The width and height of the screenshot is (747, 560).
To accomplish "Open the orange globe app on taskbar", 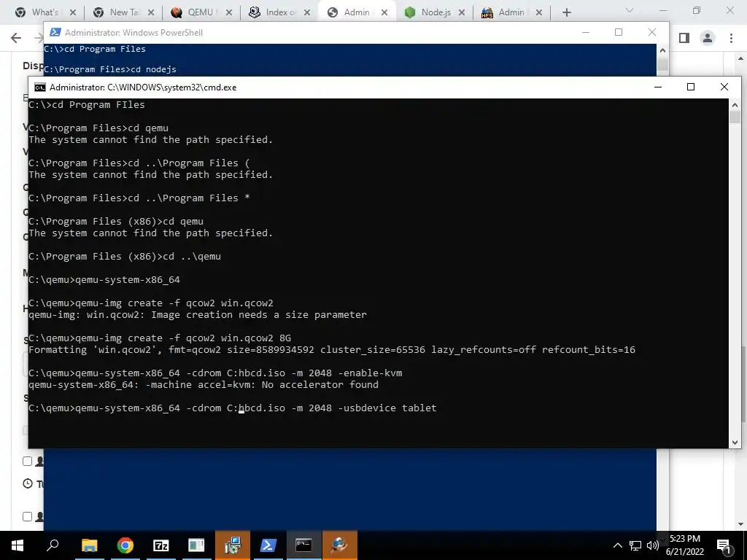I will [x=340, y=545].
